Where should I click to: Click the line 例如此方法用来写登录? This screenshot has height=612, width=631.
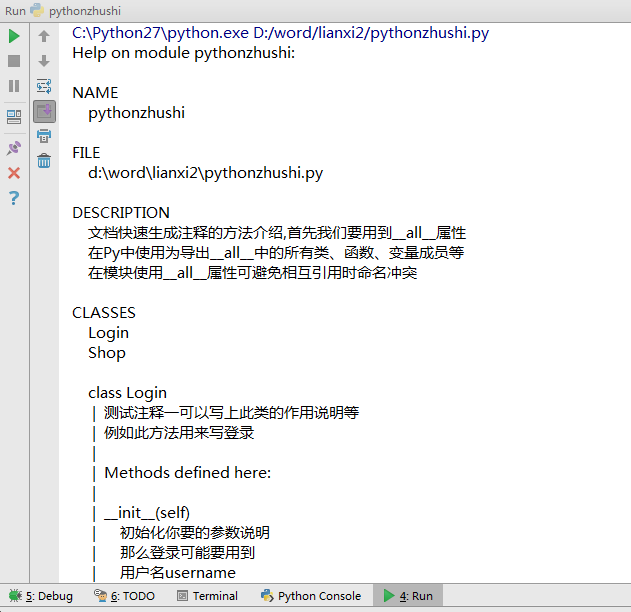[179, 433]
